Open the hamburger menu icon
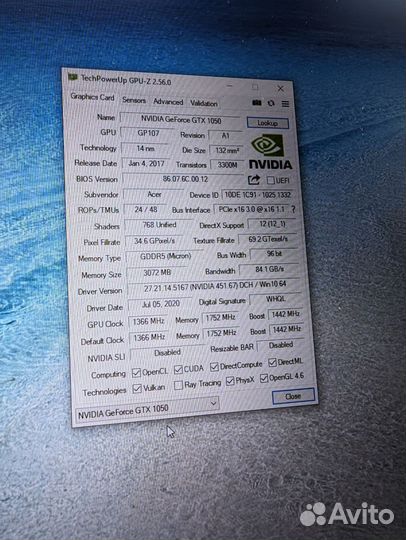 click(x=285, y=104)
